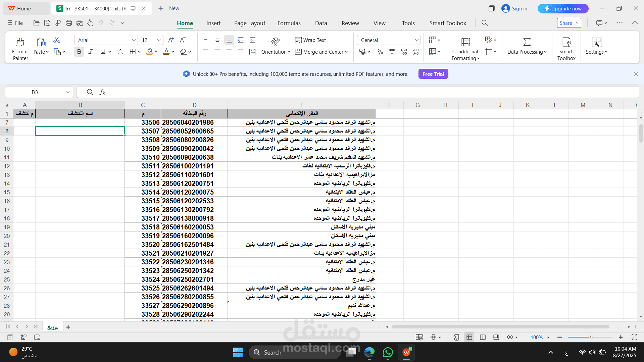
Task: Select the توزيع sheet tab
Action: 52,326
